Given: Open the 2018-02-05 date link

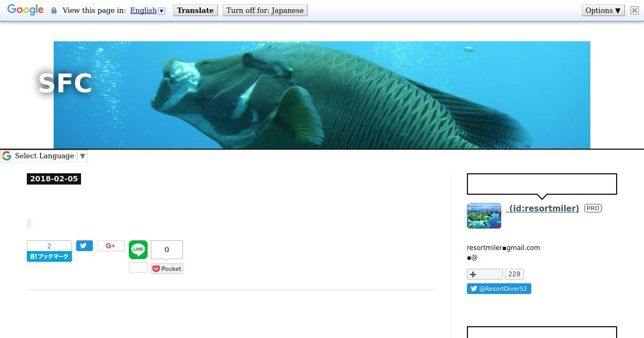Looking at the screenshot, I should click(54, 179).
